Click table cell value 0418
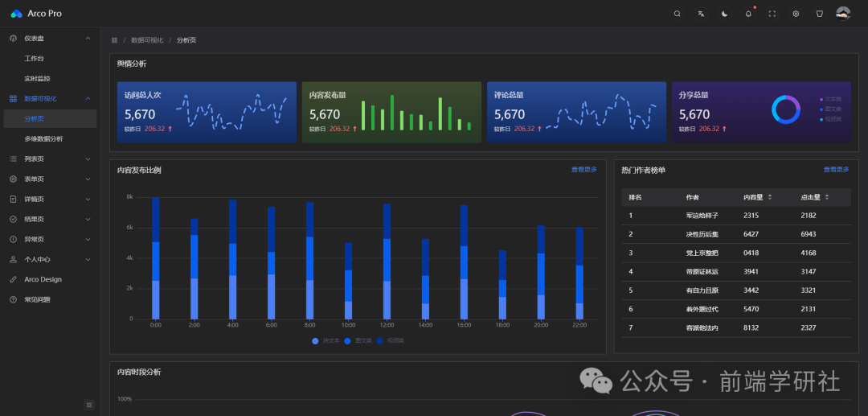This screenshot has height=416, width=868. (x=751, y=253)
